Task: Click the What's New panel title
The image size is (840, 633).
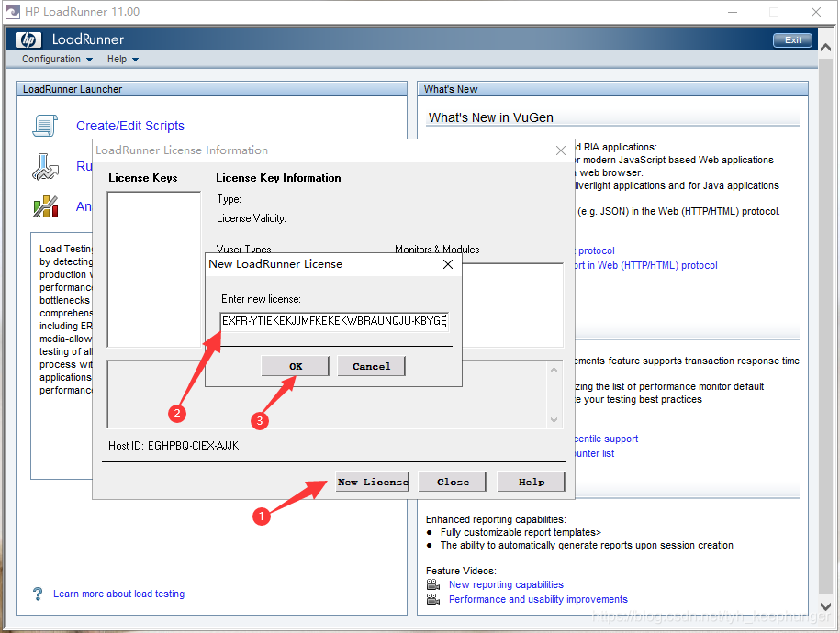Action: (451, 89)
